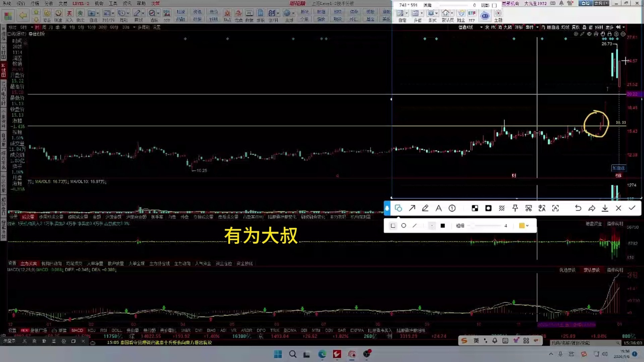Click the 自选 watchlist toolbar icon

[92, 12]
